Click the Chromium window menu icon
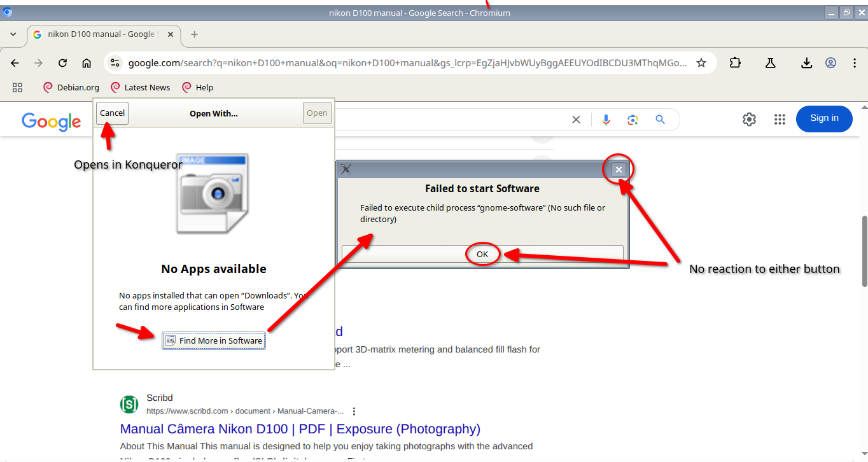This screenshot has width=868, height=462. pos(7,12)
